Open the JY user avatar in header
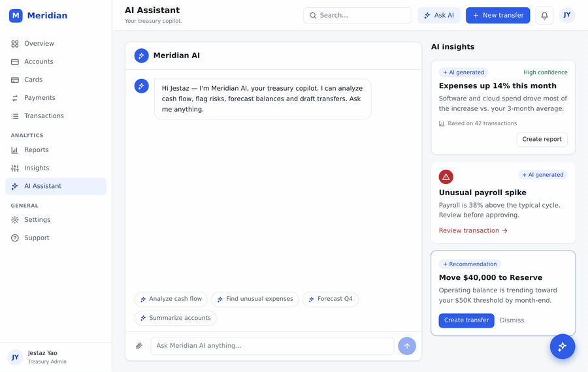588x372 pixels. [567, 16]
